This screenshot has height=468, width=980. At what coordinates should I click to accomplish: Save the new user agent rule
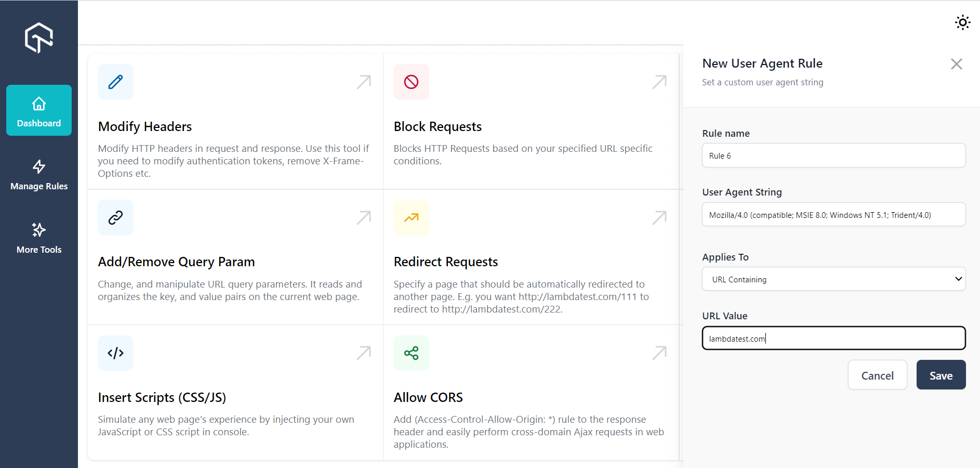tap(941, 375)
